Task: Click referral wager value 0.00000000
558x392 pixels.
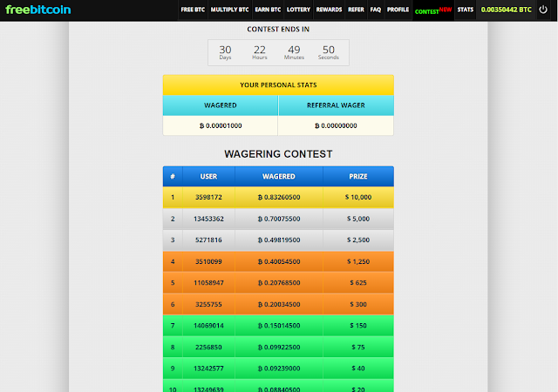Action: tap(336, 125)
